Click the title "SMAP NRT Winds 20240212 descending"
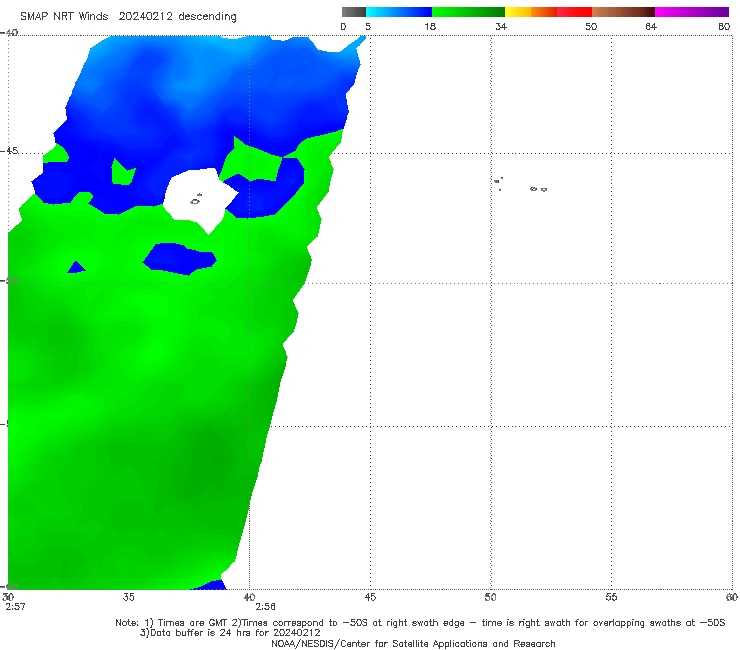This screenshot has width=740, height=650. pyautogui.click(x=128, y=17)
